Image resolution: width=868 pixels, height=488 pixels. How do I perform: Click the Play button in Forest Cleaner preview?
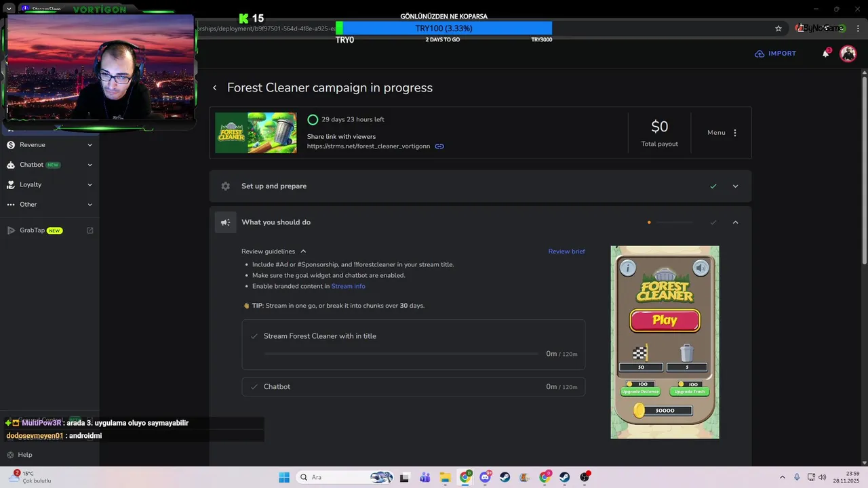pos(665,320)
